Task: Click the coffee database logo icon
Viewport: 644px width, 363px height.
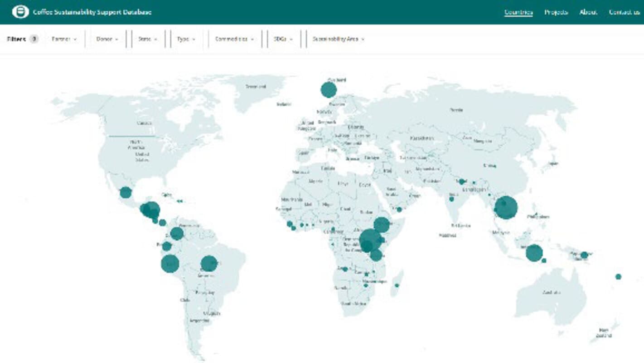Action: (x=20, y=12)
